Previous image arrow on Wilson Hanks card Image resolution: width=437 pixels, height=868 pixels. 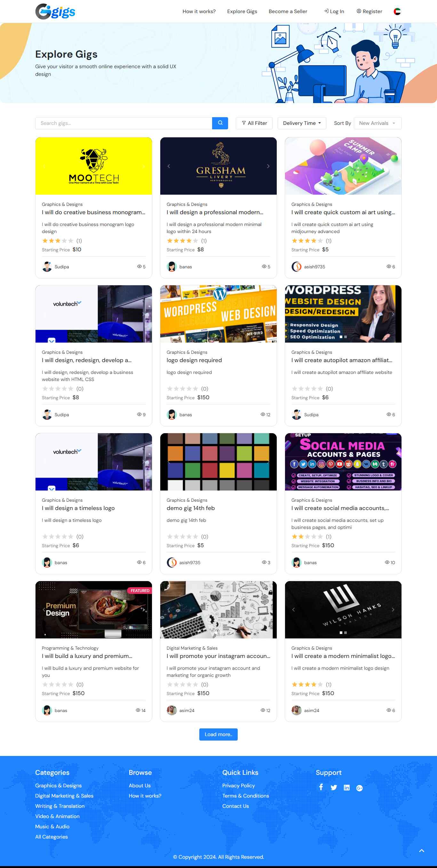294,610
